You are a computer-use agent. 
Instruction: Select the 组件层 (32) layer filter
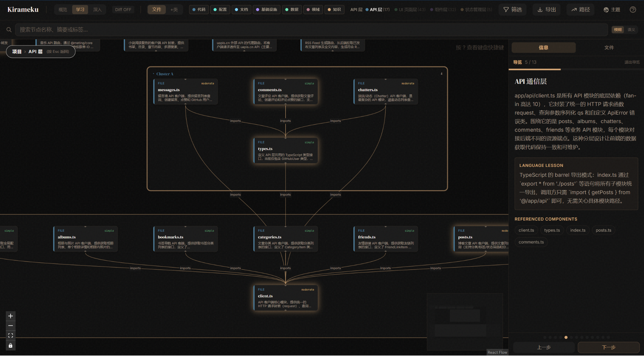point(443,10)
